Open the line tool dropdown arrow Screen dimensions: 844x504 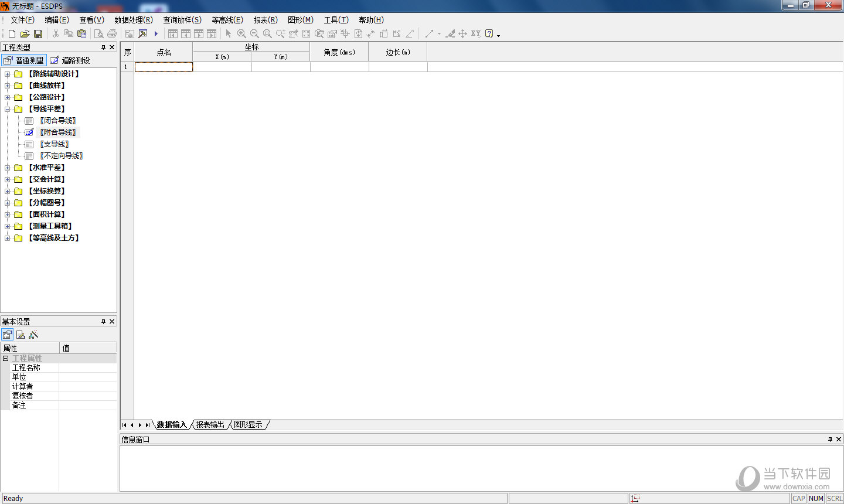click(x=439, y=34)
